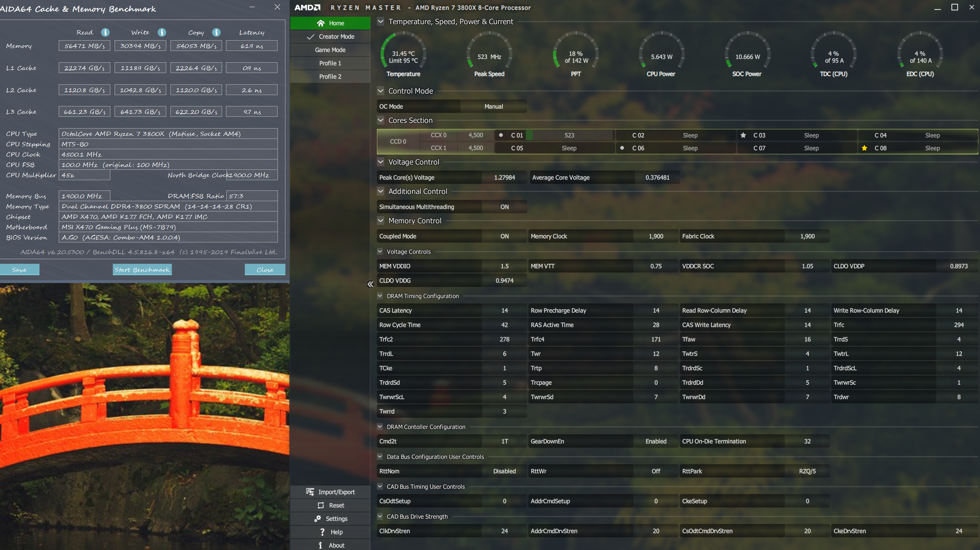
Task: Toggle Simultaneous Multithreading ON value
Action: pos(504,207)
